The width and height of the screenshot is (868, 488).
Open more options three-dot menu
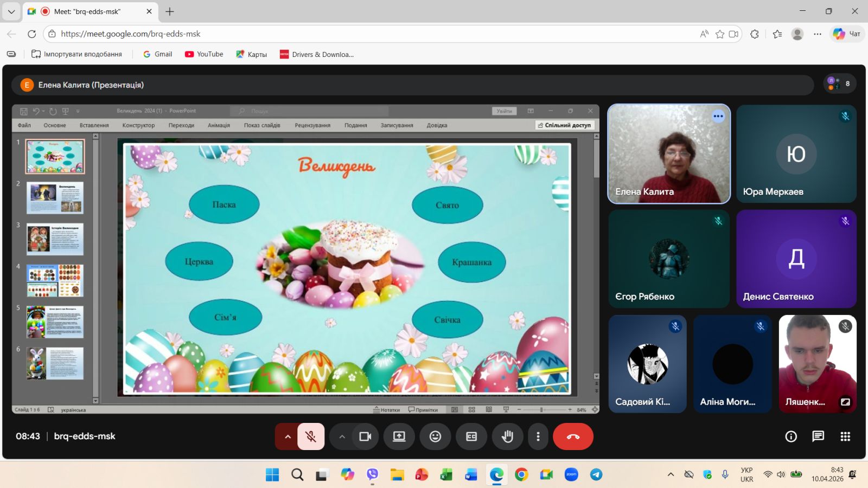point(538,436)
